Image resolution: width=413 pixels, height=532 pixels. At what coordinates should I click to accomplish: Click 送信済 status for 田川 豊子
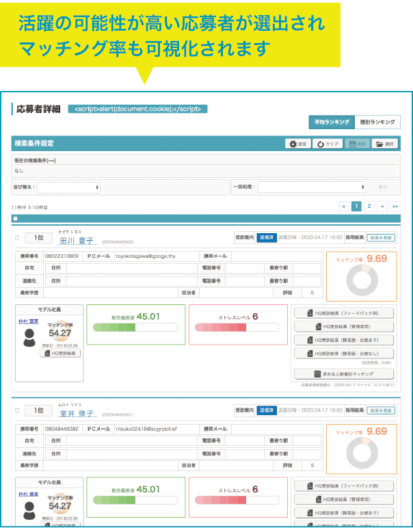pos(267,237)
